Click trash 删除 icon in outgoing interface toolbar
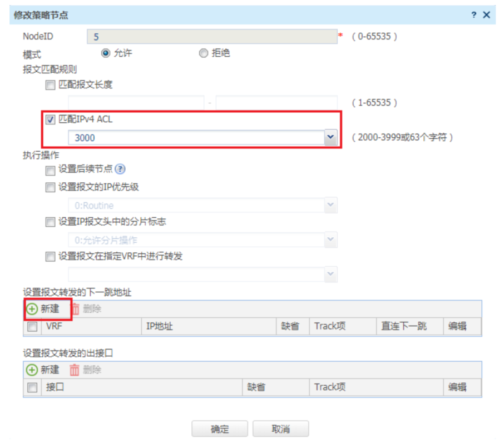 [74, 370]
